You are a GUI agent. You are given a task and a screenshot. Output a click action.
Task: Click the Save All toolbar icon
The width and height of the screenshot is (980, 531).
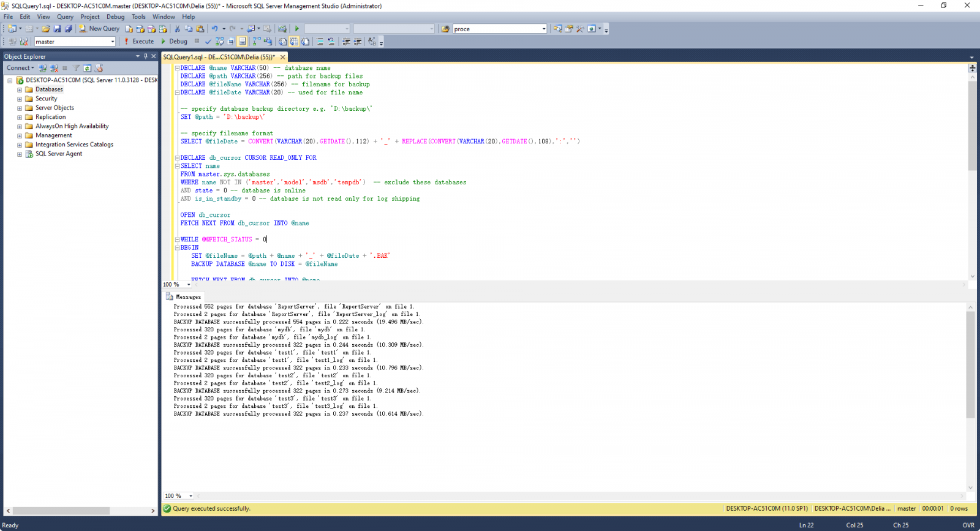(68, 29)
